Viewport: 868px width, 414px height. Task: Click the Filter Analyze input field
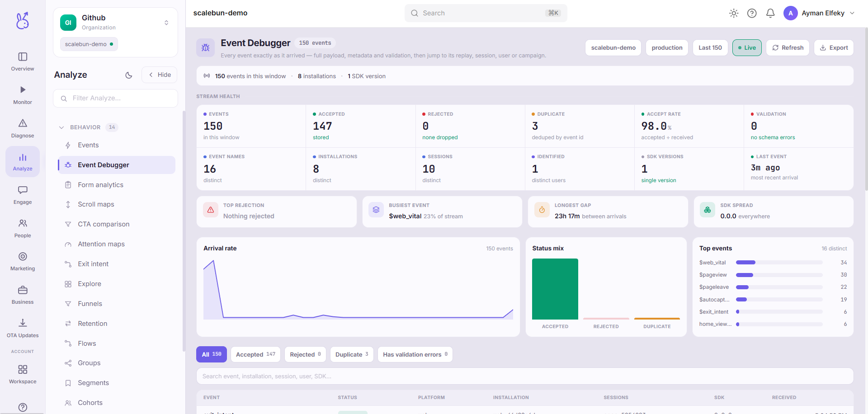pyautogui.click(x=115, y=98)
